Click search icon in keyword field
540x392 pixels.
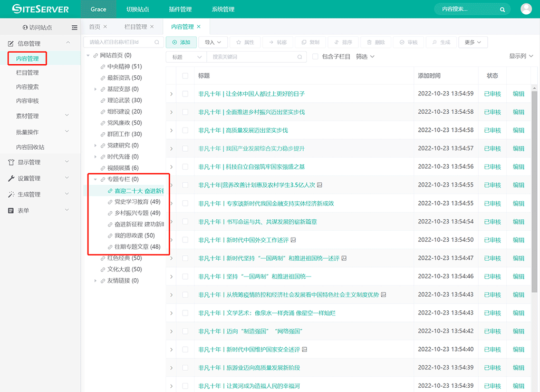coord(300,57)
